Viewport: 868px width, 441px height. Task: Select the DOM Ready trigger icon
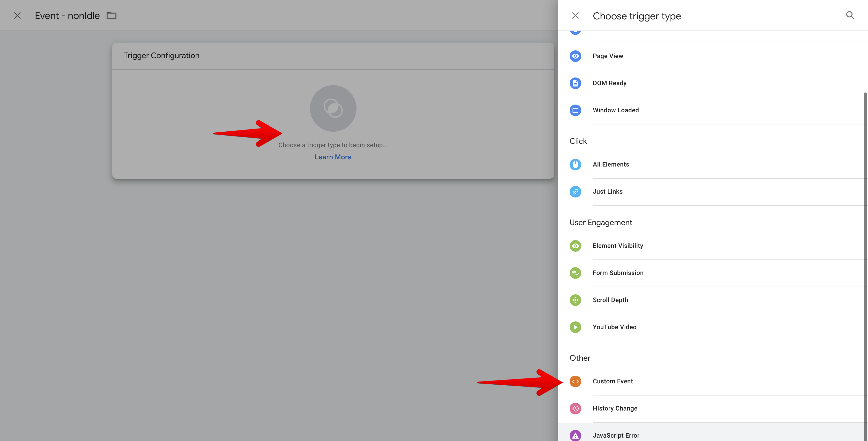[x=575, y=83]
